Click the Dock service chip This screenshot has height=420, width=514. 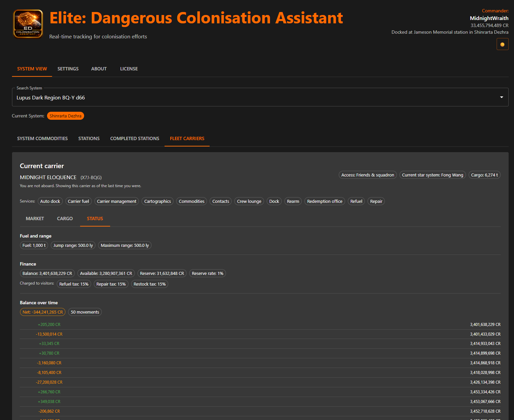(274, 201)
